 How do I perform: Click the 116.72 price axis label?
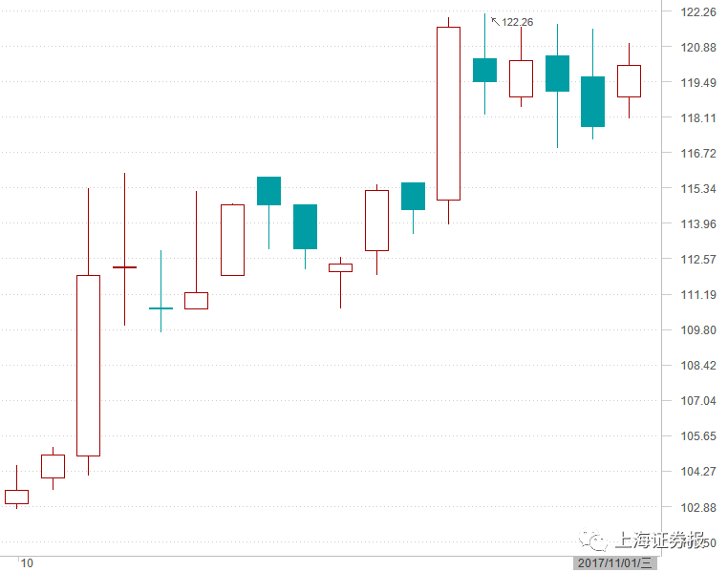[x=697, y=154]
